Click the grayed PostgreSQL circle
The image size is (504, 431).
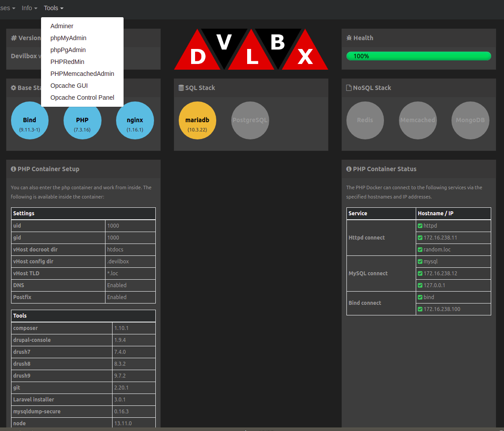(x=250, y=120)
